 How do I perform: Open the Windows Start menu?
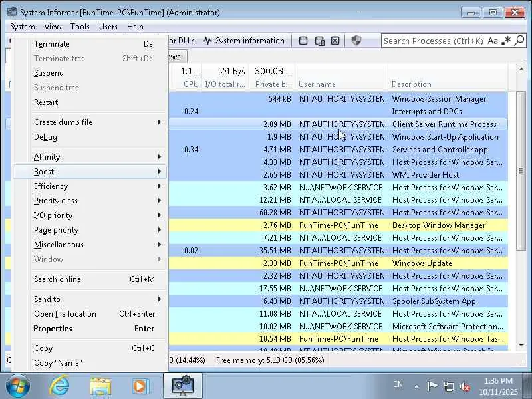click(x=18, y=386)
